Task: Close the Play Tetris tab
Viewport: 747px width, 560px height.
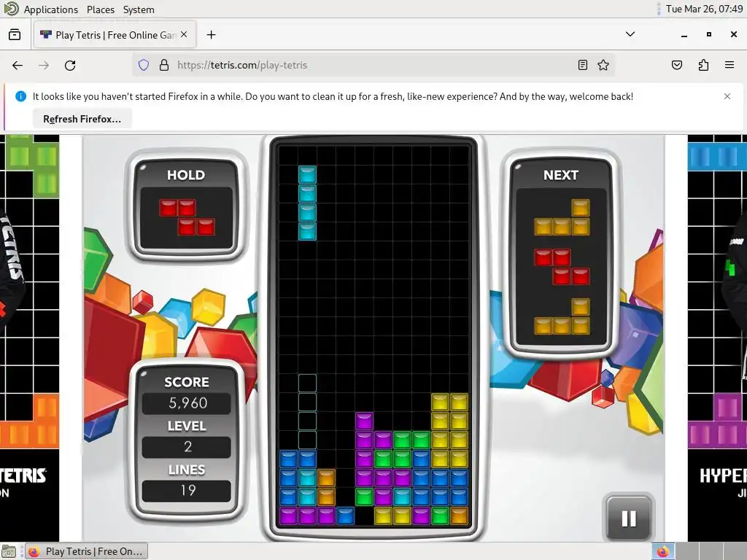Action: (184, 35)
